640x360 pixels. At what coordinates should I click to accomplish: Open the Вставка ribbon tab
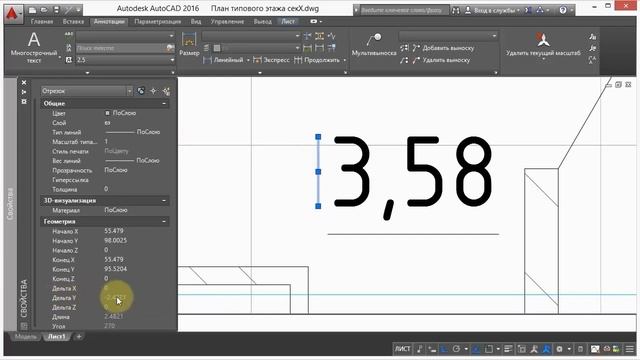pos(73,22)
